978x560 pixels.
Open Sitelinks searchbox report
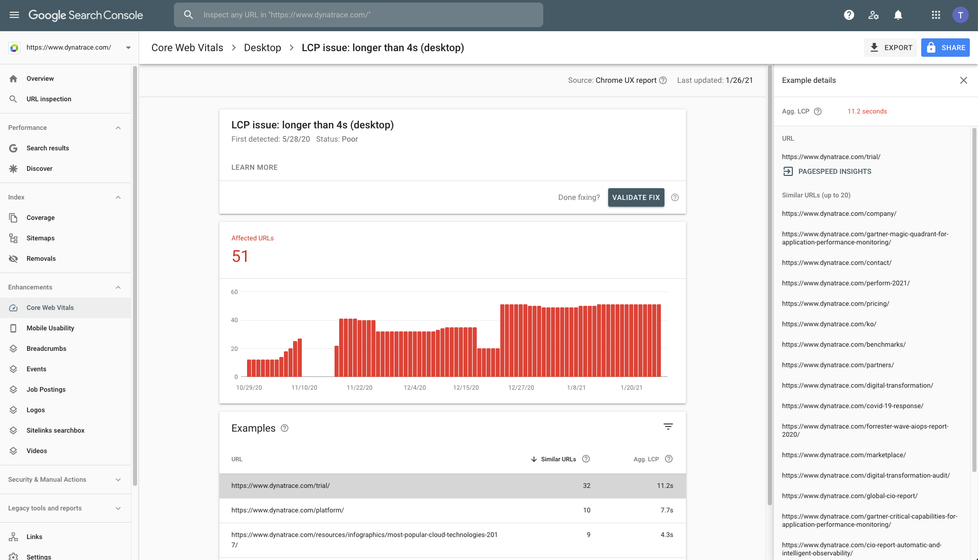pyautogui.click(x=65, y=431)
